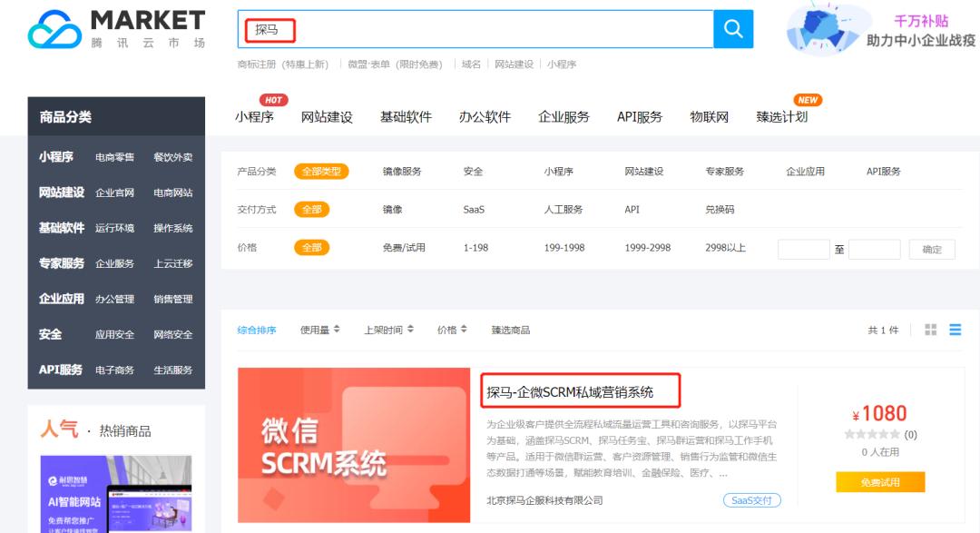Switch to list view layout icon
Image resolution: width=980 pixels, height=533 pixels.
(955, 330)
